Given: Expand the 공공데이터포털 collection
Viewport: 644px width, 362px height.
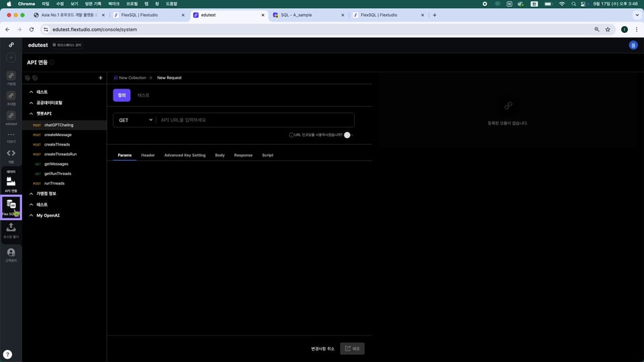Looking at the screenshot, I should tap(32, 103).
